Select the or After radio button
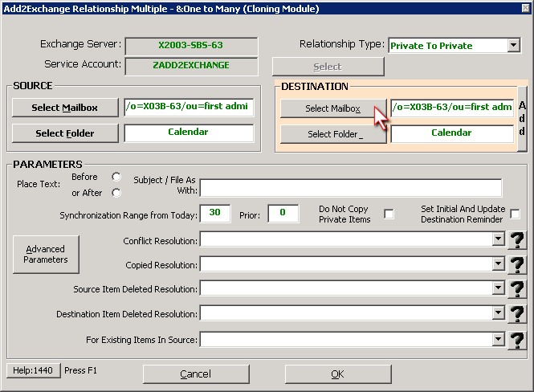 [116, 193]
